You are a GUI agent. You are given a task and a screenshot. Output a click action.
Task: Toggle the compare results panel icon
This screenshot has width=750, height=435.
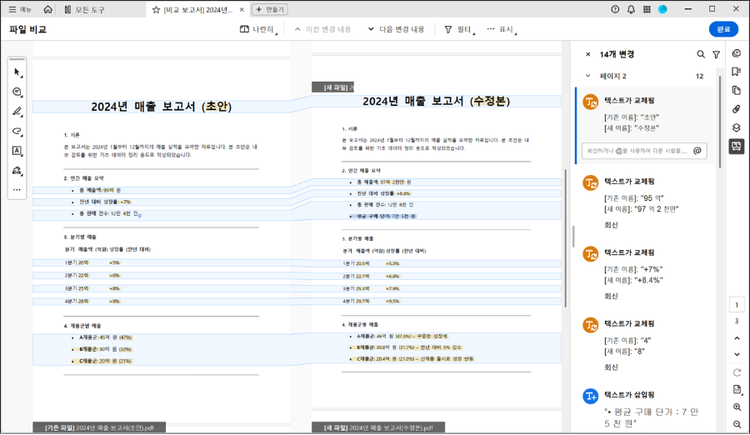point(737,146)
